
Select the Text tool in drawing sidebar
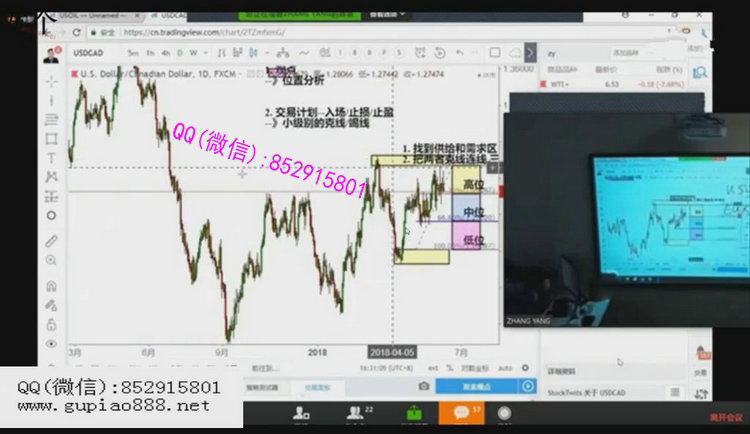(x=51, y=158)
